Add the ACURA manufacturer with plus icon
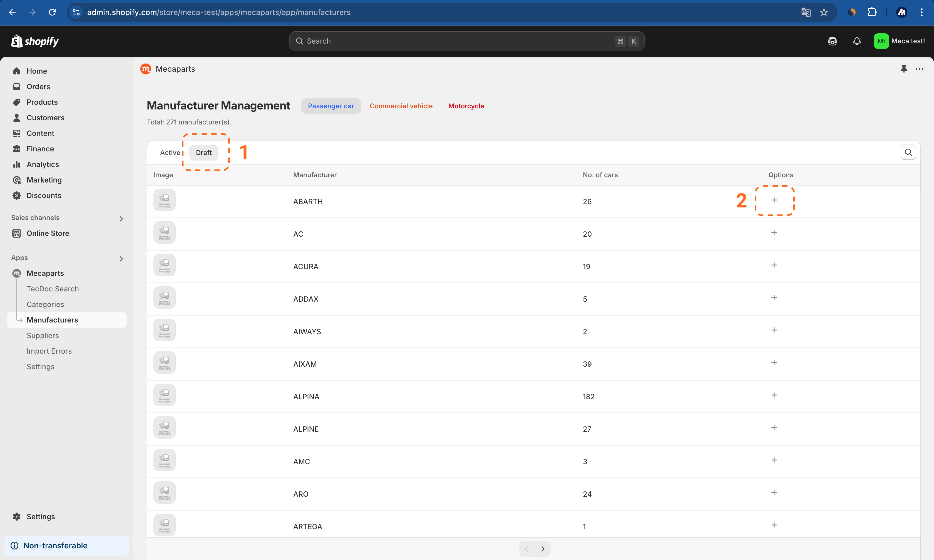This screenshot has width=934, height=560. [774, 265]
